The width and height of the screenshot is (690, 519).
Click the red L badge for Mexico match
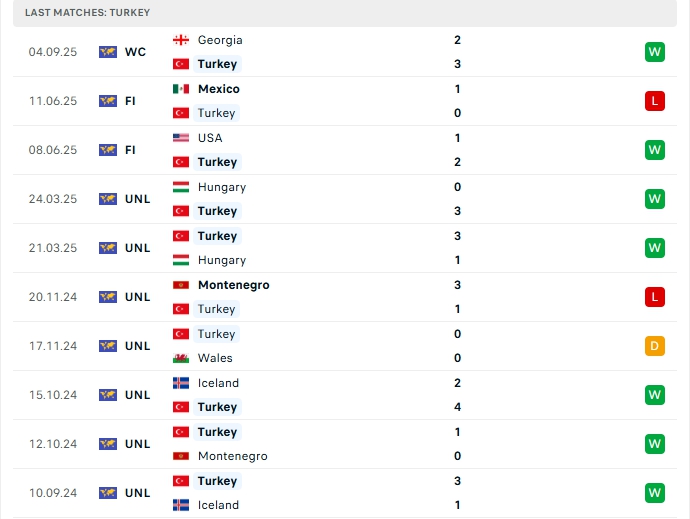point(655,101)
